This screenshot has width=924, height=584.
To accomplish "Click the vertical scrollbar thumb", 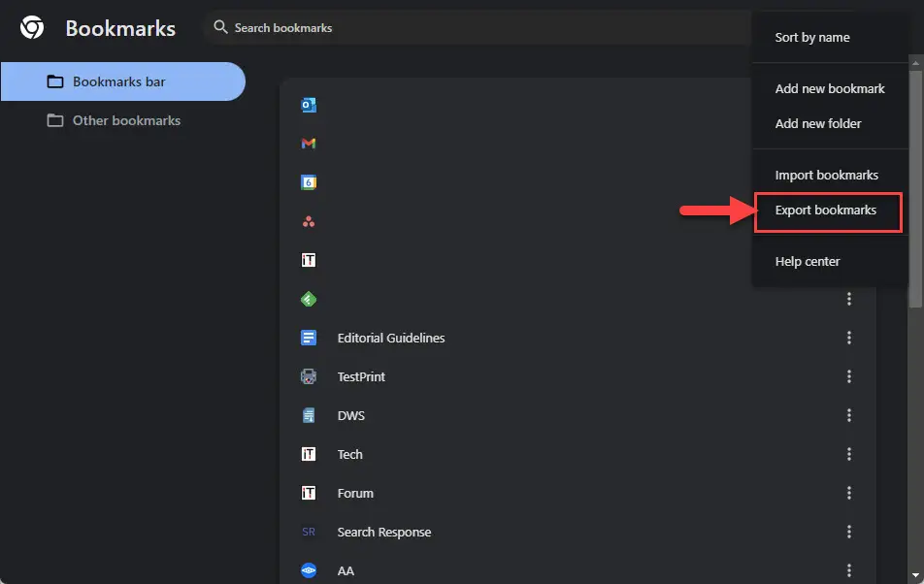I will pos(915,188).
